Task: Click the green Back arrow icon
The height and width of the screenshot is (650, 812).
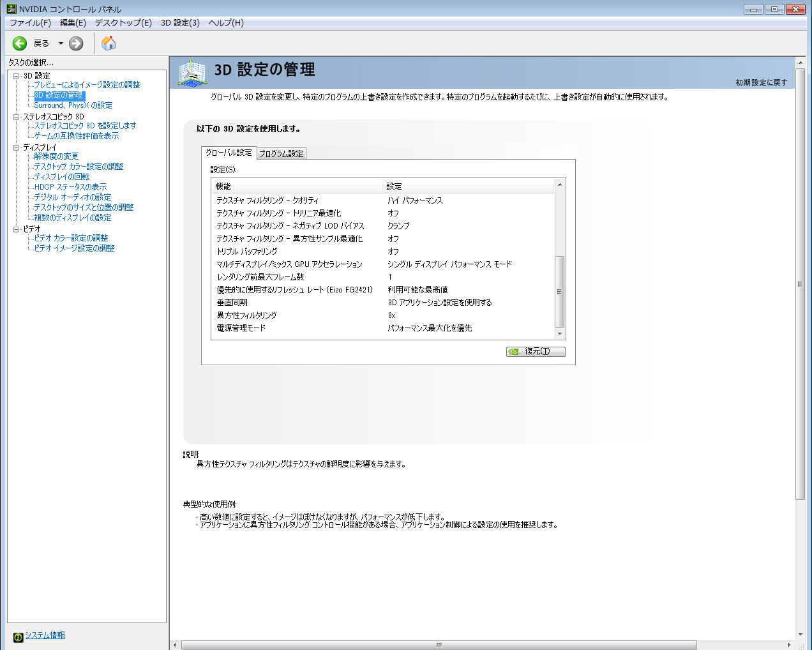Action: [20, 43]
